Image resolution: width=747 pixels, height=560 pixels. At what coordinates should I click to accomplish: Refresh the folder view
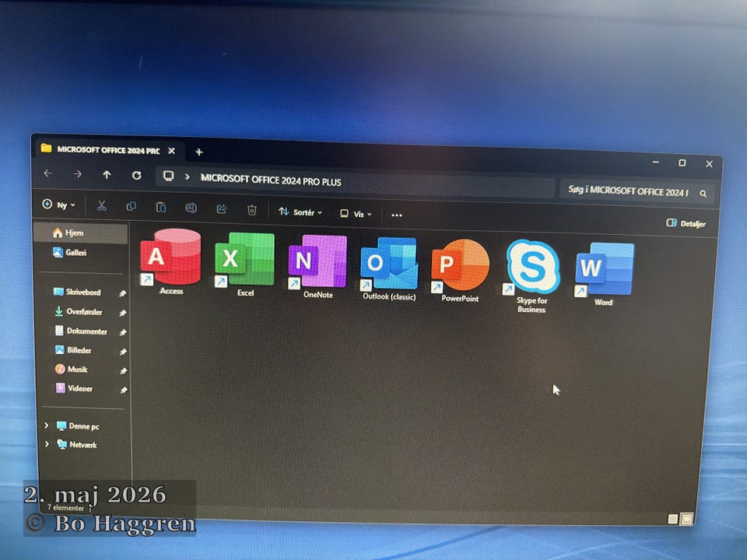pyautogui.click(x=137, y=176)
